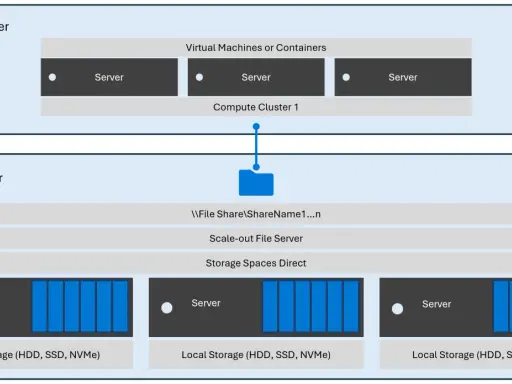Click the middle storage Server label

tap(206, 303)
